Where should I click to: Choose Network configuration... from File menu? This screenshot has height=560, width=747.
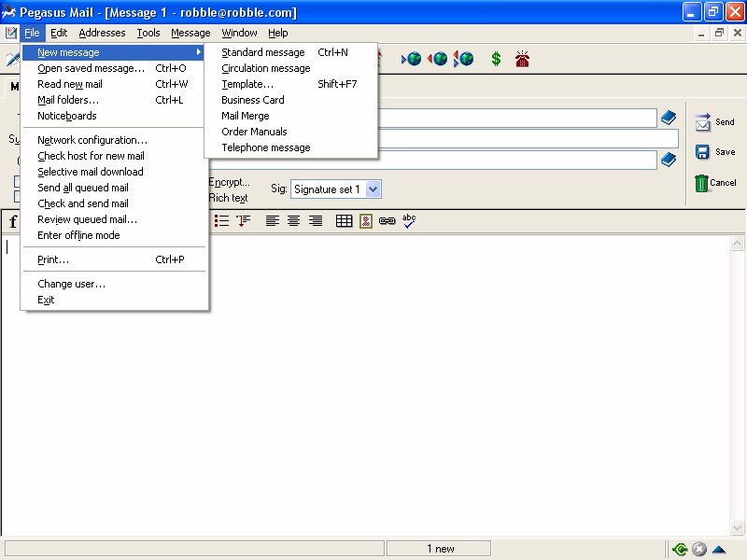[x=114, y=140]
